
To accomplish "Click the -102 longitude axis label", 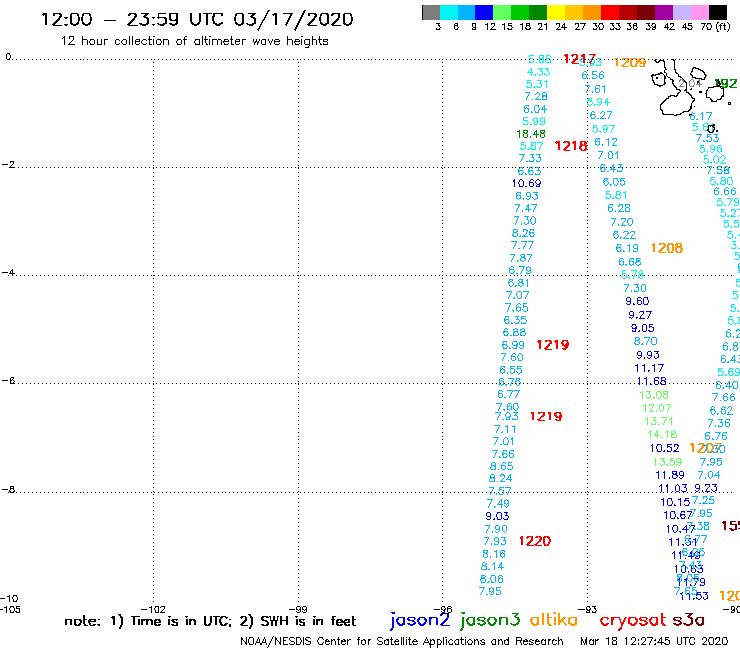I will pos(153,609).
